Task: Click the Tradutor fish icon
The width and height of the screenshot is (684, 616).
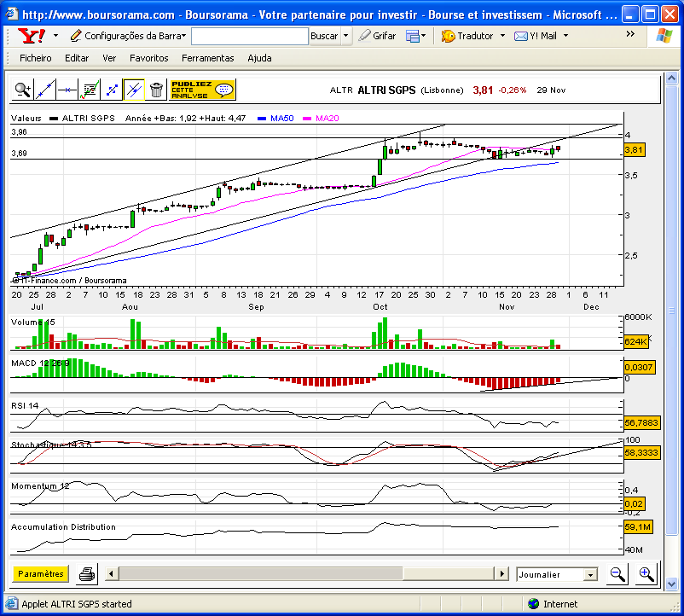Action: (448, 36)
